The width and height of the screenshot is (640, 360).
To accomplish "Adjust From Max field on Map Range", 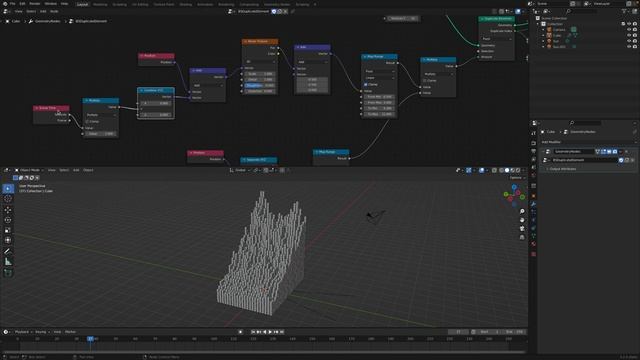I will pyautogui.click(x=379, y=102).
